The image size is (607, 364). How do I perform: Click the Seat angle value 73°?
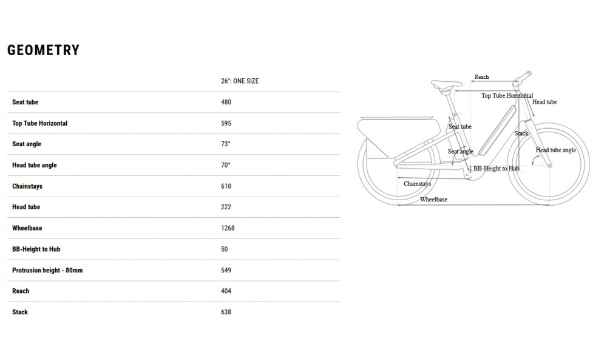point(226,144)
